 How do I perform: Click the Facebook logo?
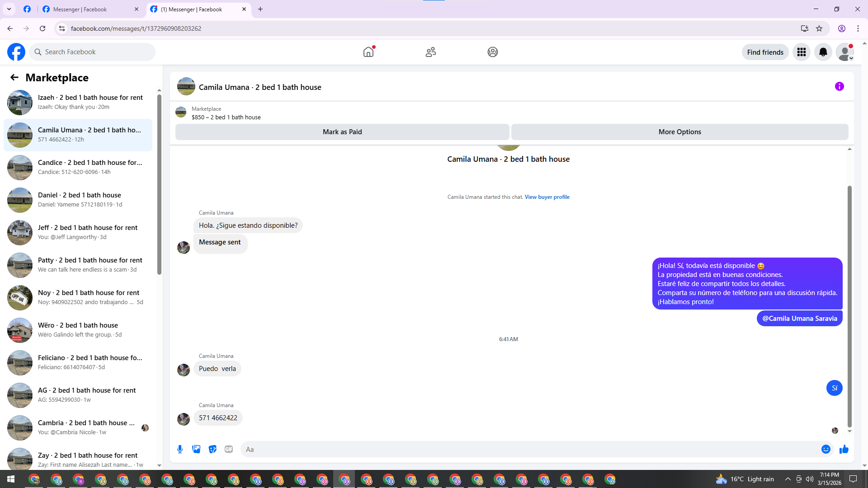tap(16, 52)
